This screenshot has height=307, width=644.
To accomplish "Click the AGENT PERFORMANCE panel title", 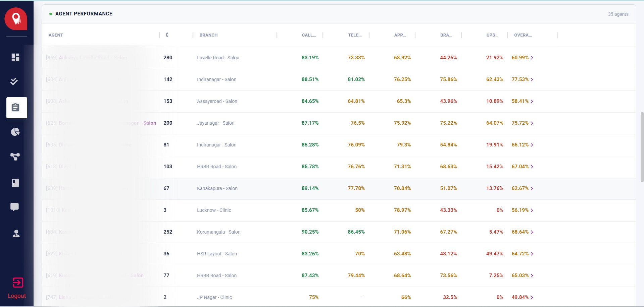I will point(84,14).
